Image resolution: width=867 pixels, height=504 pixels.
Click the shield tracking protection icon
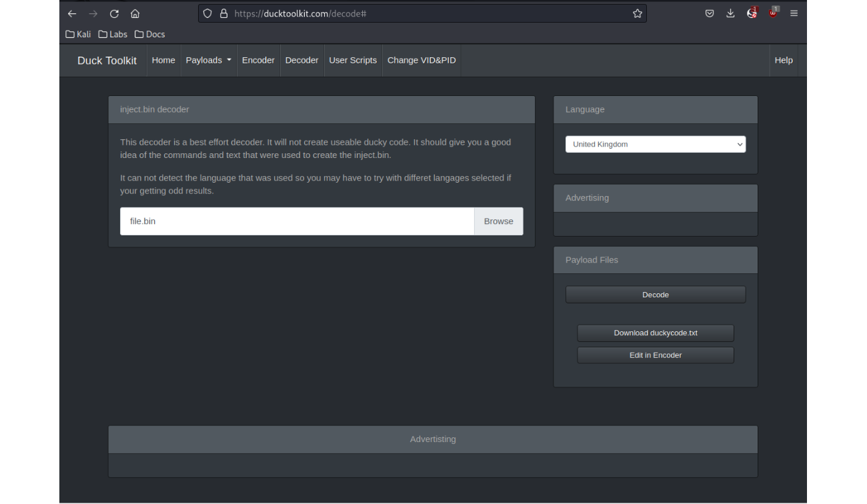click(x=208, y=13)
